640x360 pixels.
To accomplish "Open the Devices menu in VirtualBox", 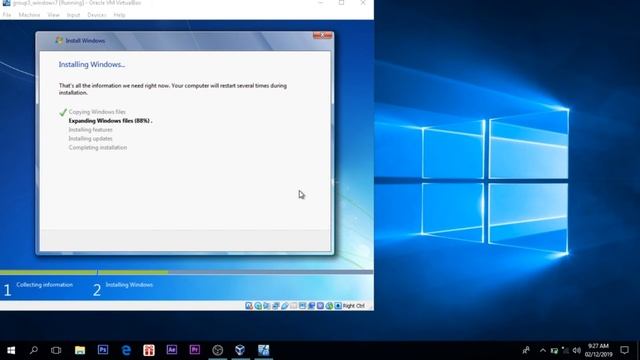I will (97, 15).
